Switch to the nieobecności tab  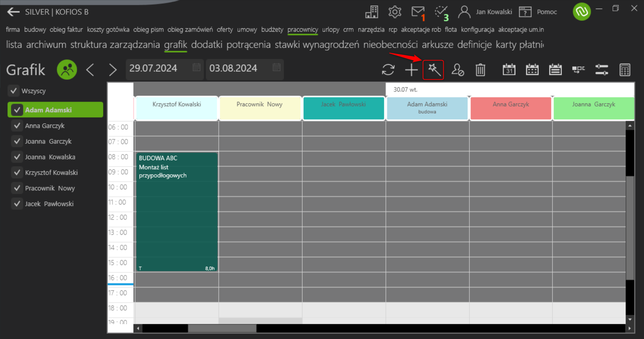tap(390, 44)
